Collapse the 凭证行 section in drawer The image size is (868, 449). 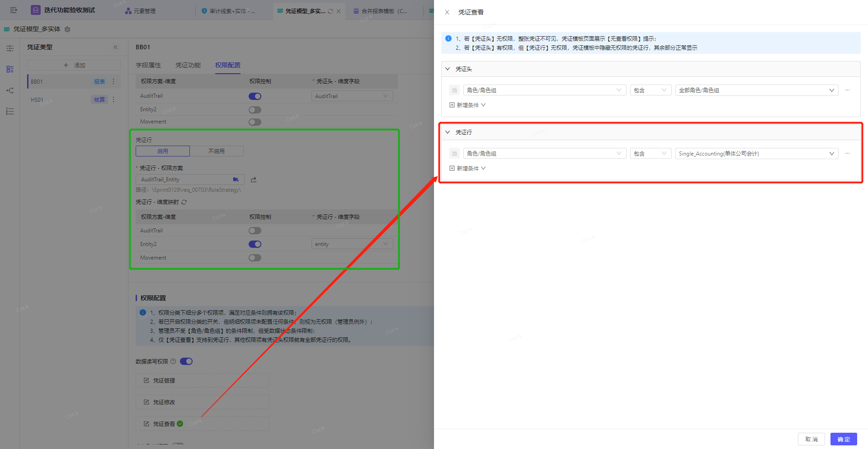[448, 132]
